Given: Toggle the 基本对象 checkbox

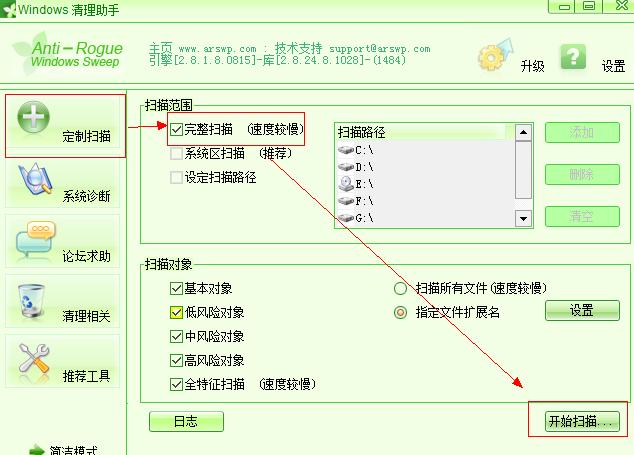Looking at the screenshot, I should (176, 288).
